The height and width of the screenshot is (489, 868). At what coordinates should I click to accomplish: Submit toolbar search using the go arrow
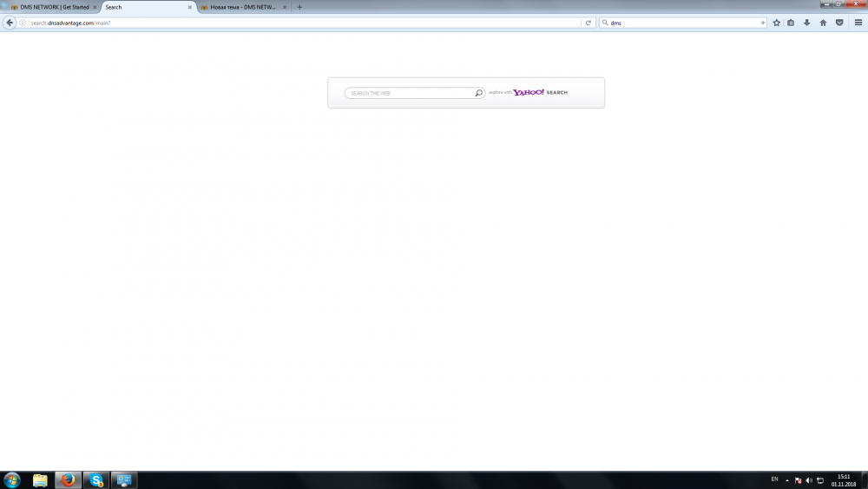[x=763, y=23]
